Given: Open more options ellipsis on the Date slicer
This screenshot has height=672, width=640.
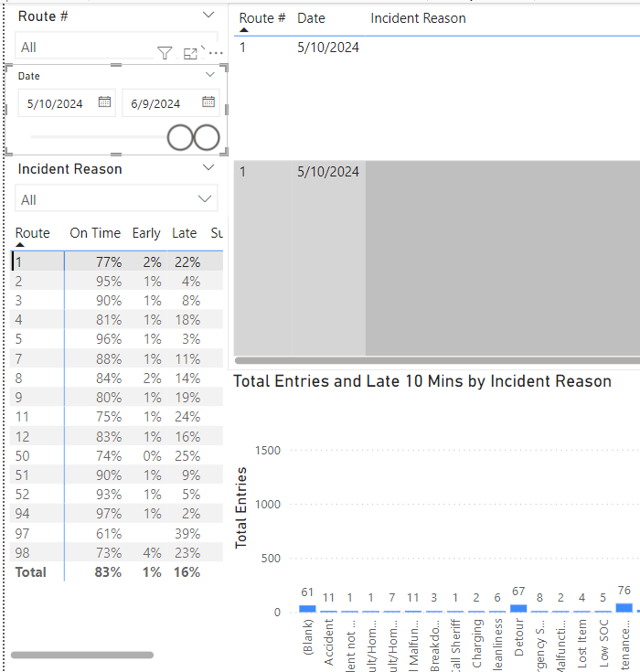Looking at the screenshot, I should tap(216, 53).
